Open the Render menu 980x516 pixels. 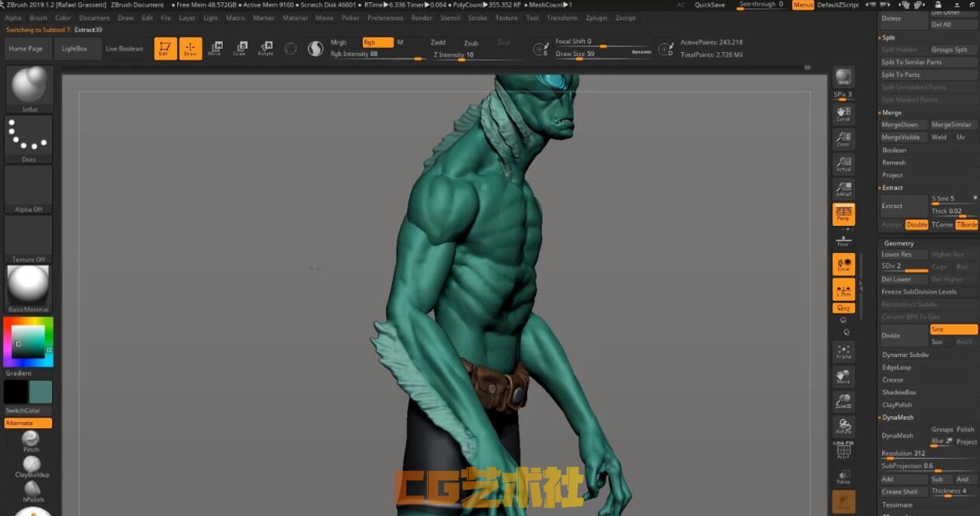(422, 18)
